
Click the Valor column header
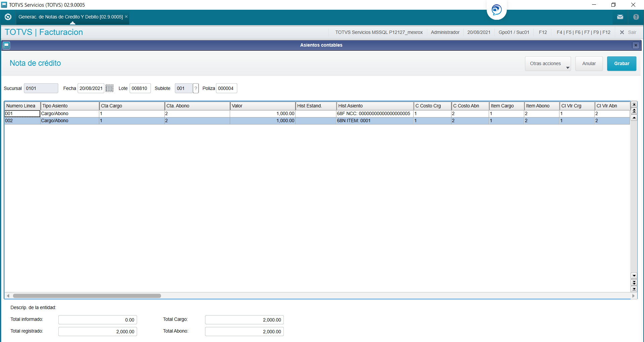pos(263,106)
